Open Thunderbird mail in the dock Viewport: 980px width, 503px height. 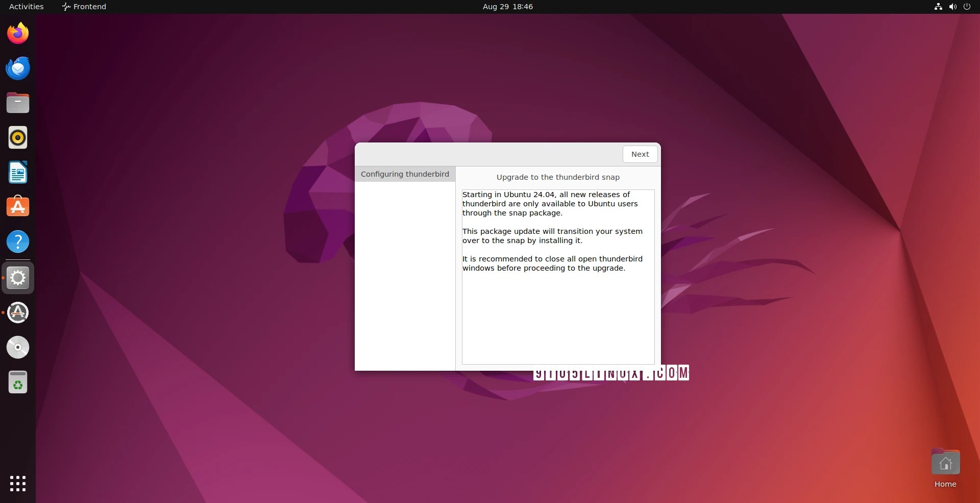click(18, 68)
